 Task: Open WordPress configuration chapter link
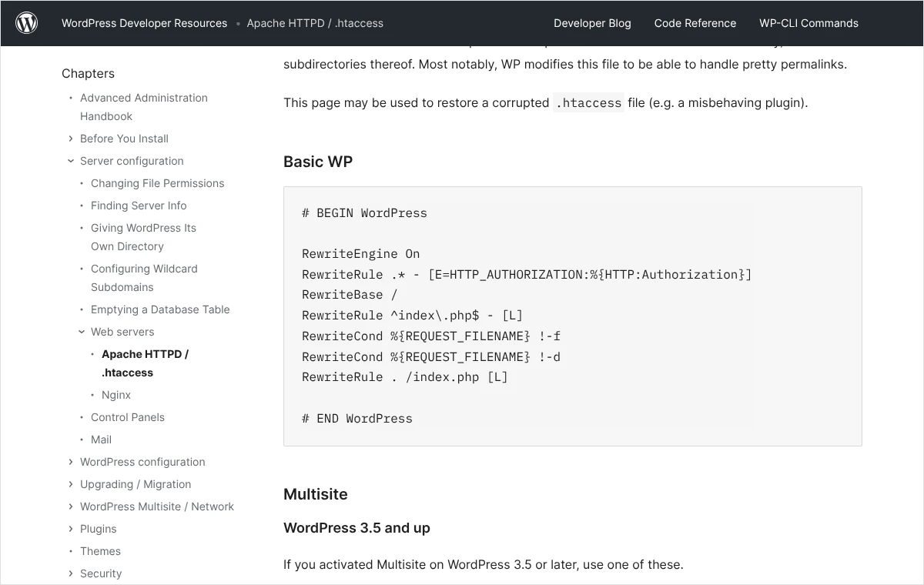[x=142, y=462]
